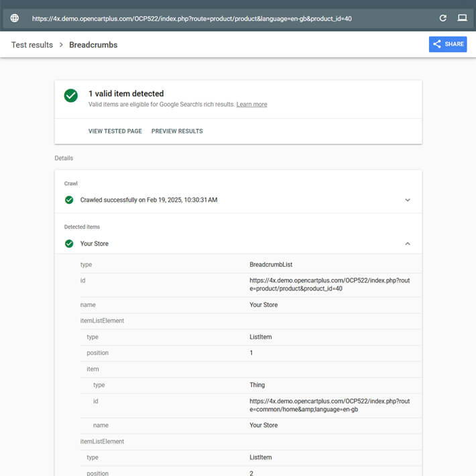Select the Breadcrumbs breadcrumb label
The height and width of the screenshot is (476, 476).
click(93, 45)
